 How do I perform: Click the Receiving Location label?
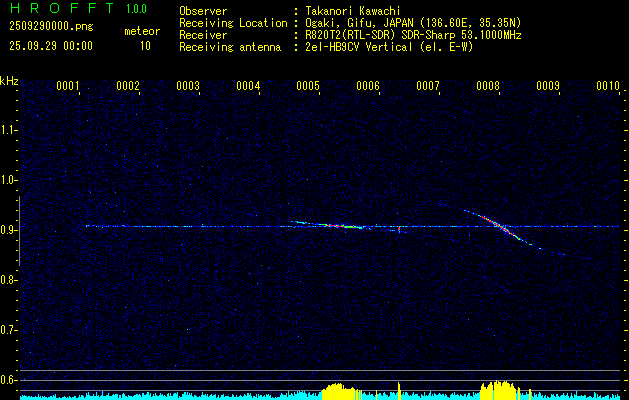[233, 23]
